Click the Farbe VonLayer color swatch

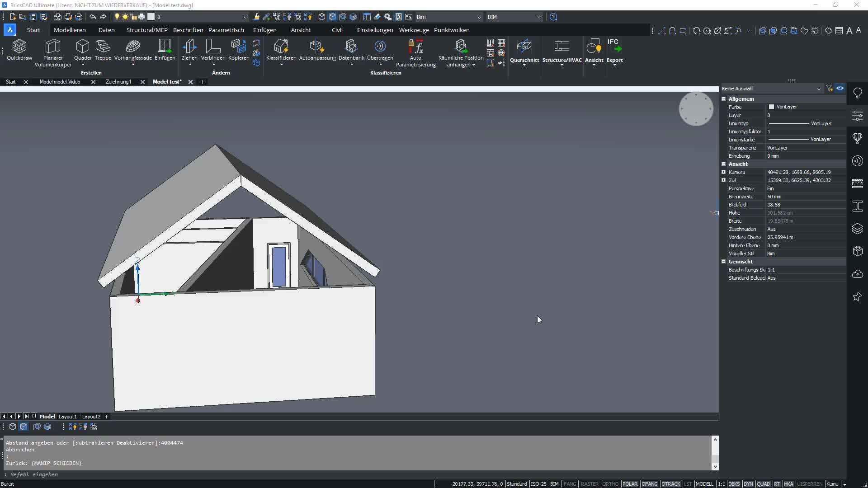(771, 107)
